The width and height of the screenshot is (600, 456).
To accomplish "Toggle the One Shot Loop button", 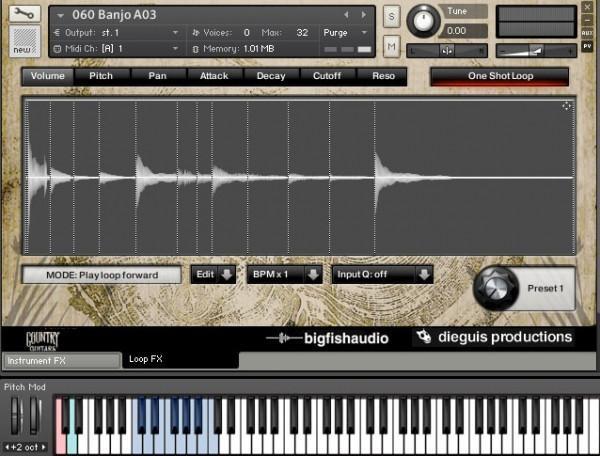I will (x=499, y=76).
